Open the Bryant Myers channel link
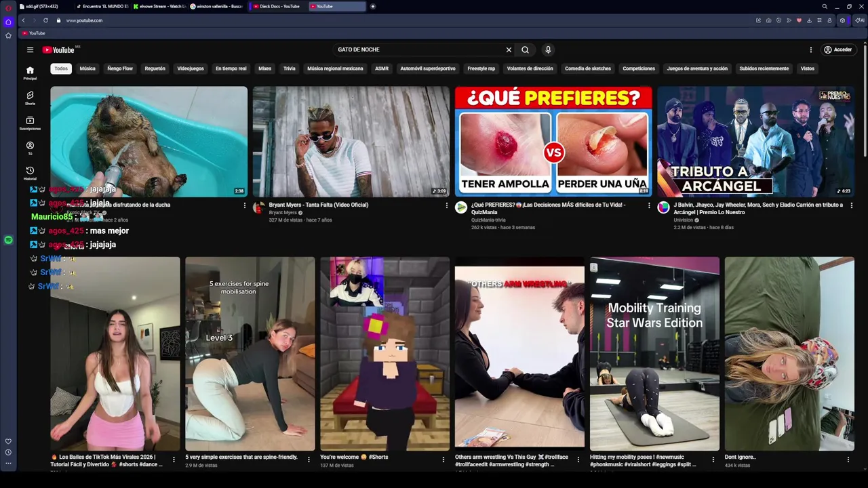 pyautogui.click(x=283, y=213)
